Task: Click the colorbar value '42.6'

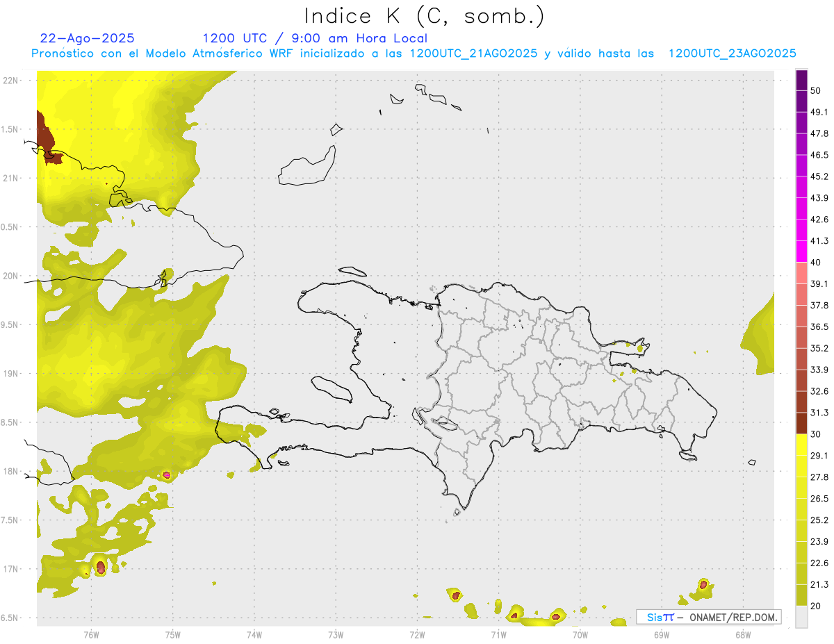Action: point(819,220)
